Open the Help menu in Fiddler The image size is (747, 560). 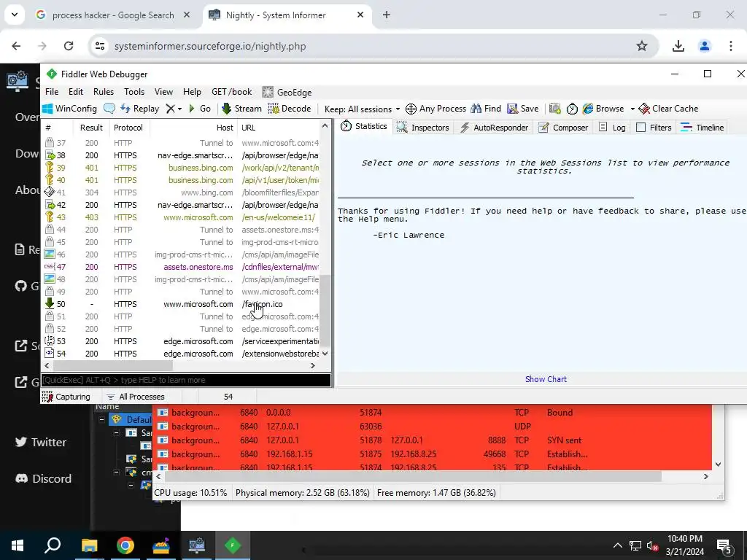(x=192, y=92)
